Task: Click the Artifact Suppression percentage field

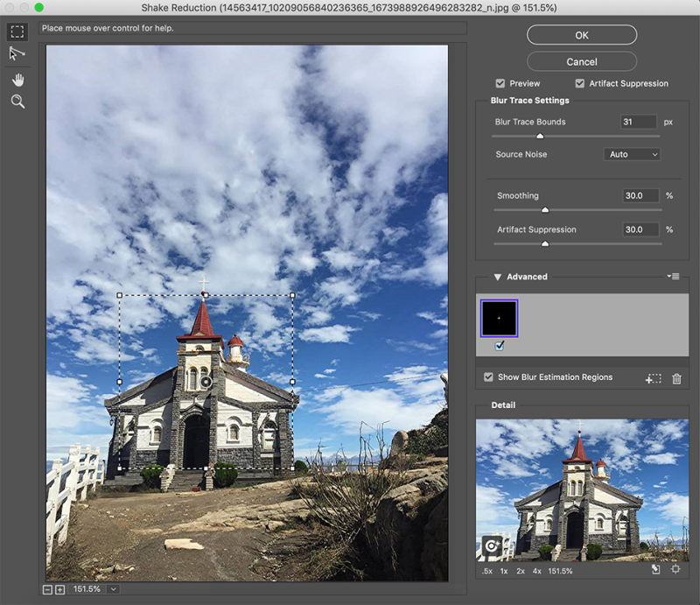Action: click(x=641, y=229)
